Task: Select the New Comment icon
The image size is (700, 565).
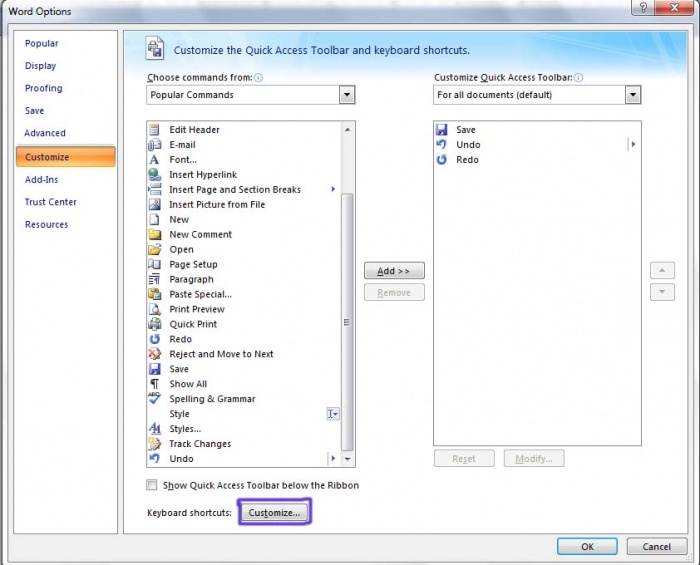Action: 154,234
